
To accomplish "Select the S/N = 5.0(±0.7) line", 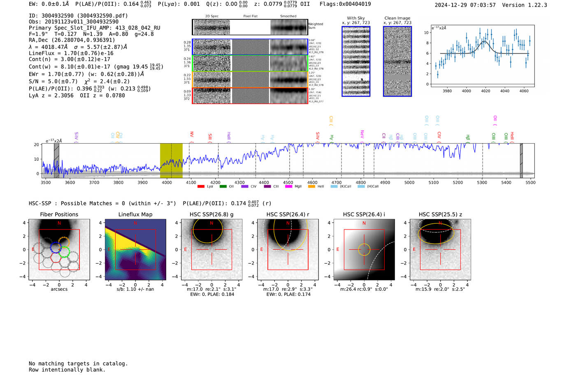I will [79, 81].
